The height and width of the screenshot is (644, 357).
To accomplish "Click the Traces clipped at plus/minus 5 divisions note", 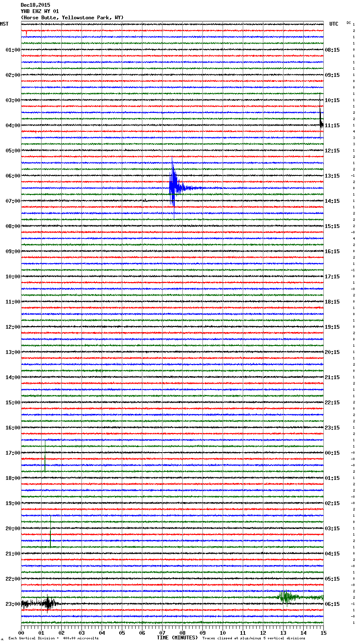I will coord(254,638).
